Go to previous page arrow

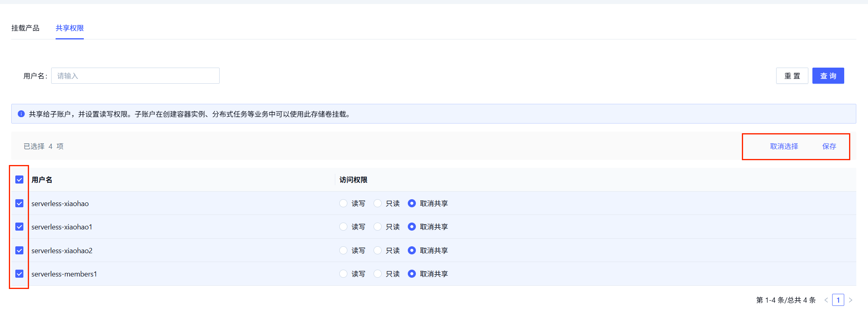tap(826, 300)
